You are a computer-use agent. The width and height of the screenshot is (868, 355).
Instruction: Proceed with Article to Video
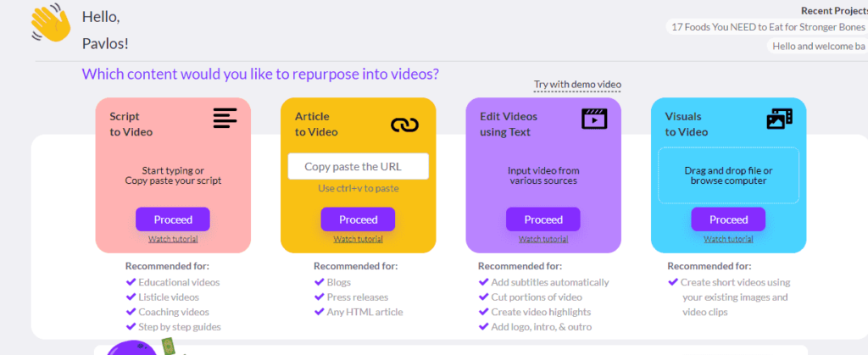pos(359,219)
